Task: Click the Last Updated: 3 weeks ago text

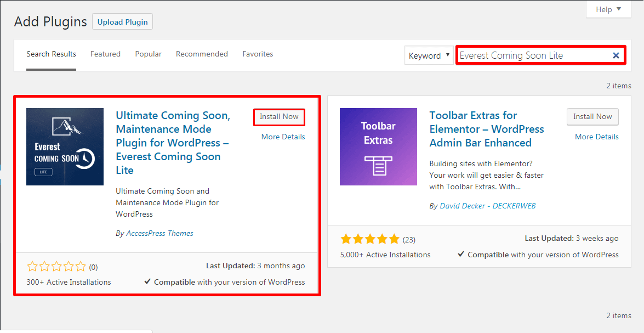Action: point(572,238)
